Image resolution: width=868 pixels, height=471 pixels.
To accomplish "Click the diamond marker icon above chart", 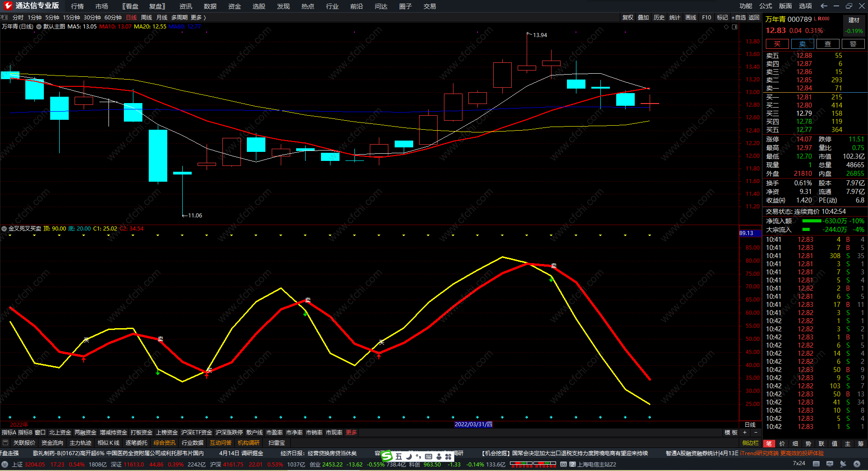I will click(x=726, y=27).
